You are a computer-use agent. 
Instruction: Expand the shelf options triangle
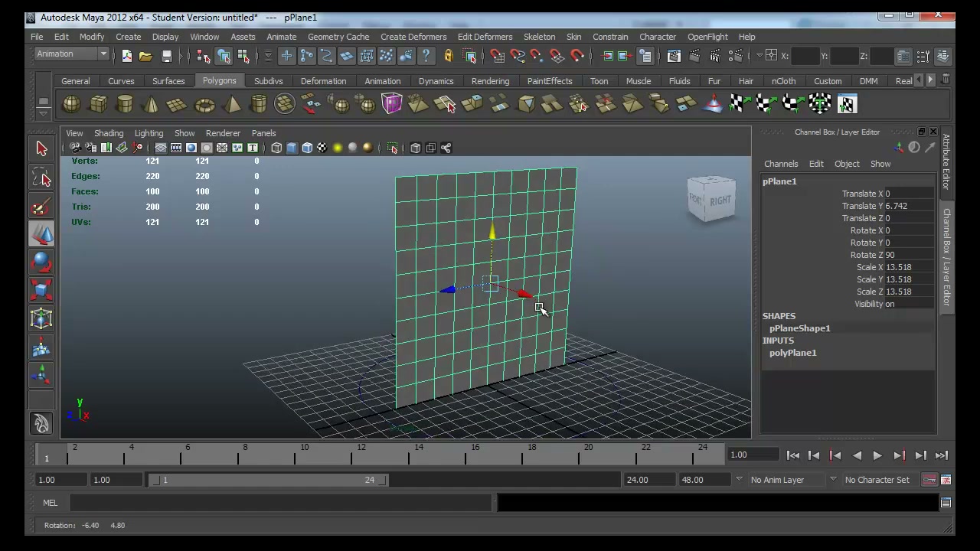(43, 114)
